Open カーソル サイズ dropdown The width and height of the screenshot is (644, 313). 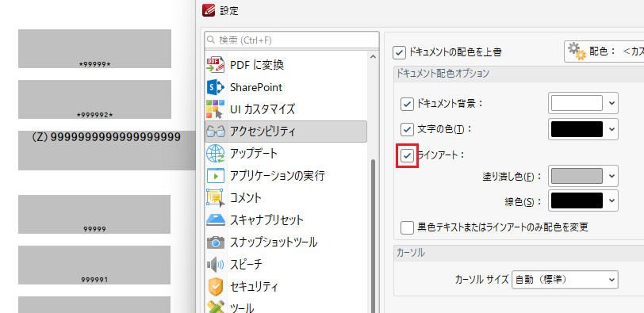pyautogui.click(x=565, y=280)
